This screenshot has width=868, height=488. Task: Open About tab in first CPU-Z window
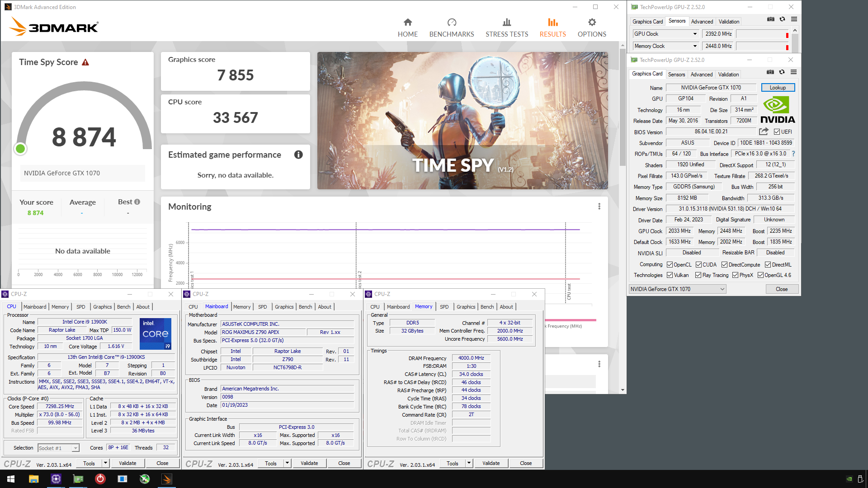tap(143, 307)
